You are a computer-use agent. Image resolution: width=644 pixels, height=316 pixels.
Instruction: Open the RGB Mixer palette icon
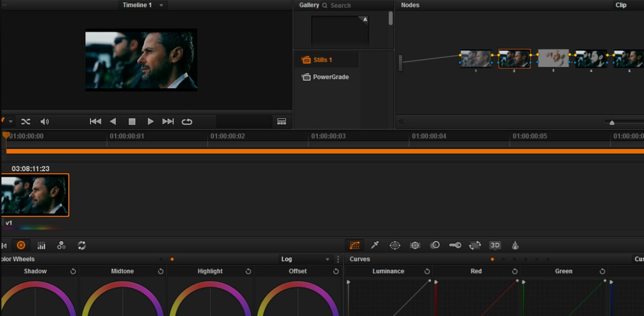coord(61,246)
